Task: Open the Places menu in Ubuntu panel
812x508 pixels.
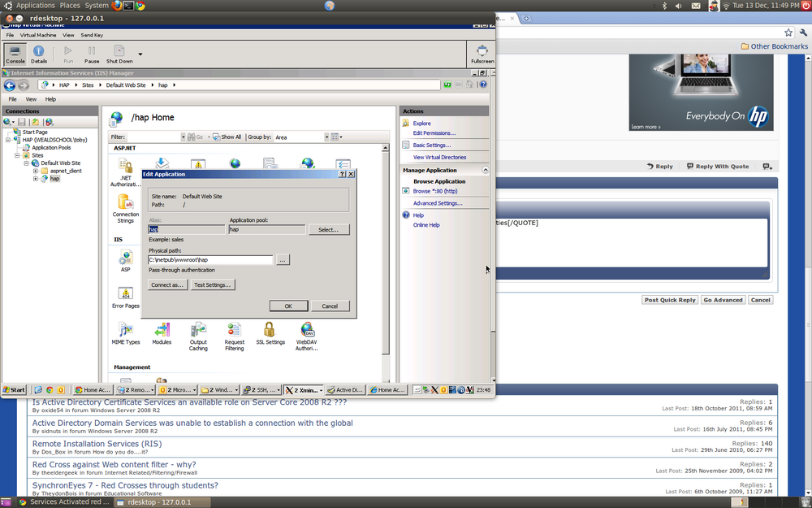Action: [x=69, y=5]
